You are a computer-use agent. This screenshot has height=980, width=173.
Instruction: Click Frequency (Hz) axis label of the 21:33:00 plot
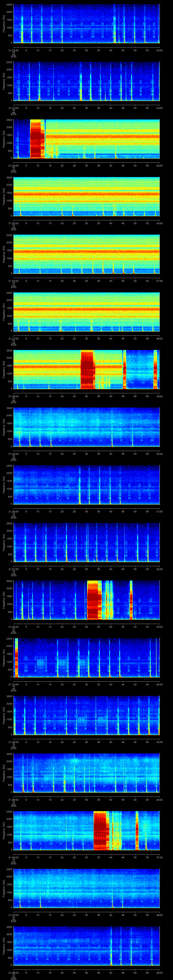(4, 658)
